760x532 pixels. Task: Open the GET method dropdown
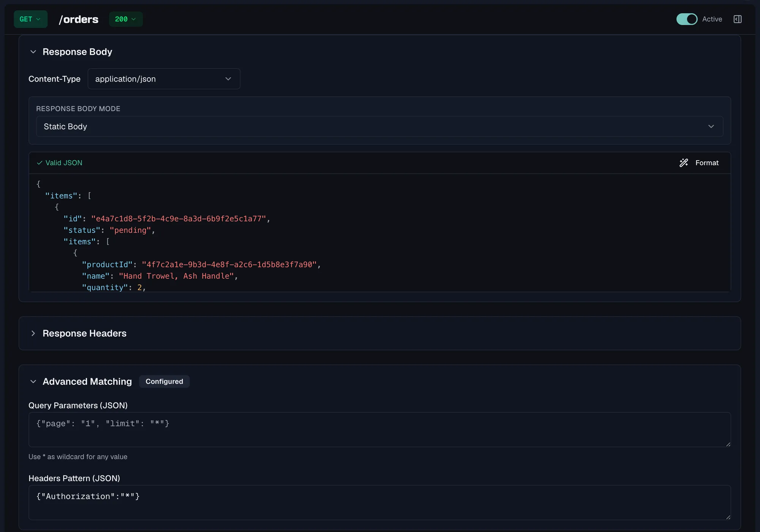[x=30, y=19]
